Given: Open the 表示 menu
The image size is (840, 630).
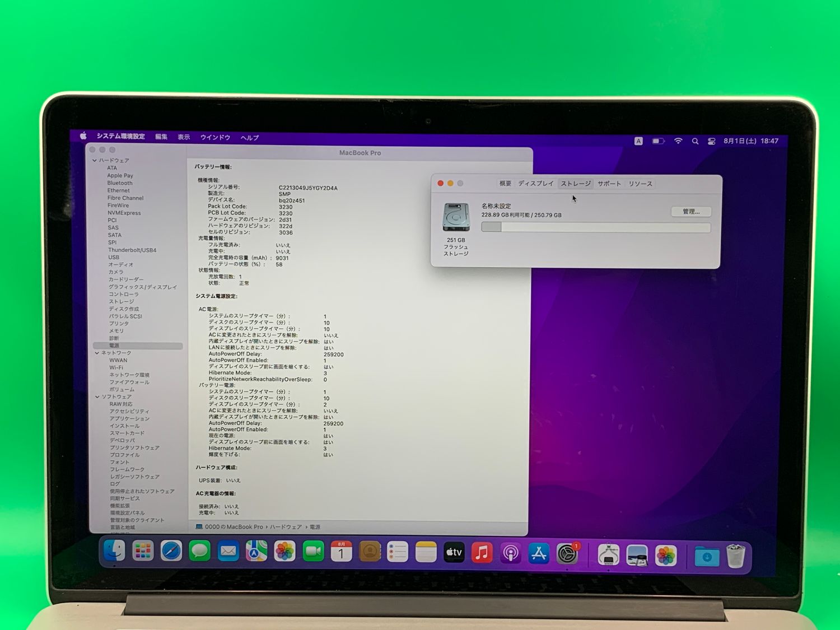Looking at the screenshot, I should [x=184, y=137].
